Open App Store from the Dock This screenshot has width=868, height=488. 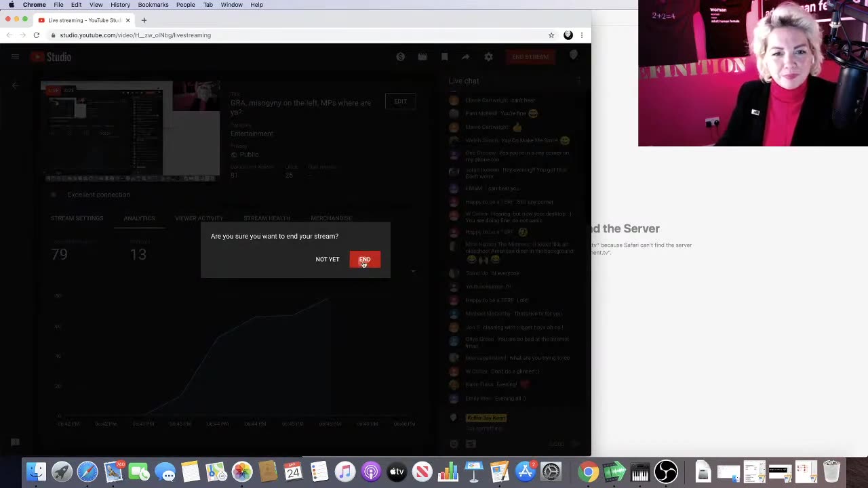pos(526,471)
